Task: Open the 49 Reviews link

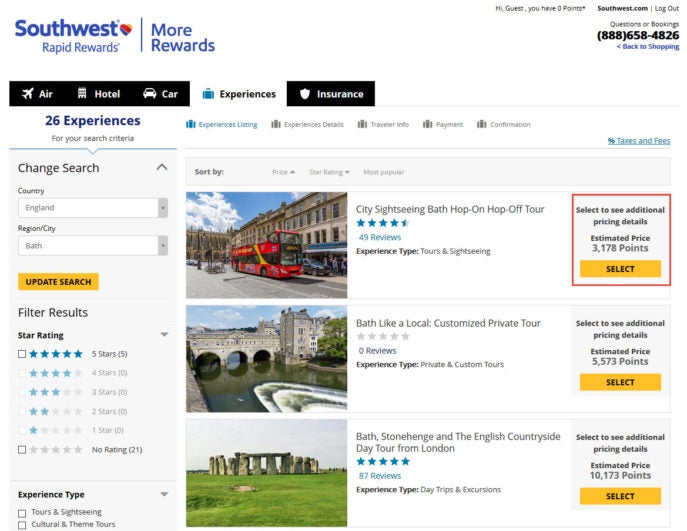Action: click(x=379, y=237)
